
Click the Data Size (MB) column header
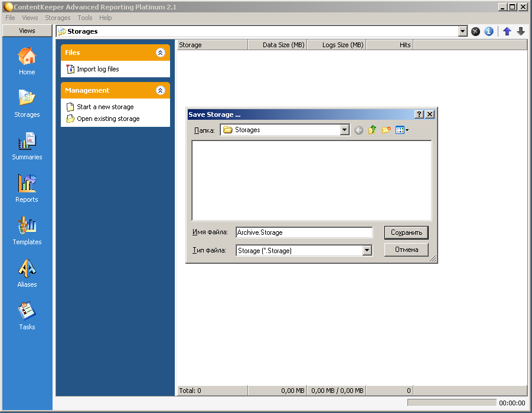pyautogui.click(x=278, y=45)
